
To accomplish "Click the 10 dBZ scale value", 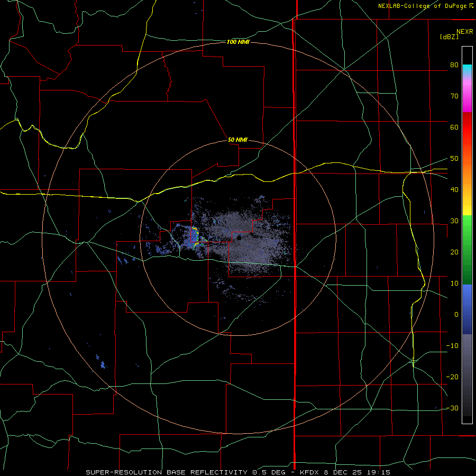I will 454,283.
